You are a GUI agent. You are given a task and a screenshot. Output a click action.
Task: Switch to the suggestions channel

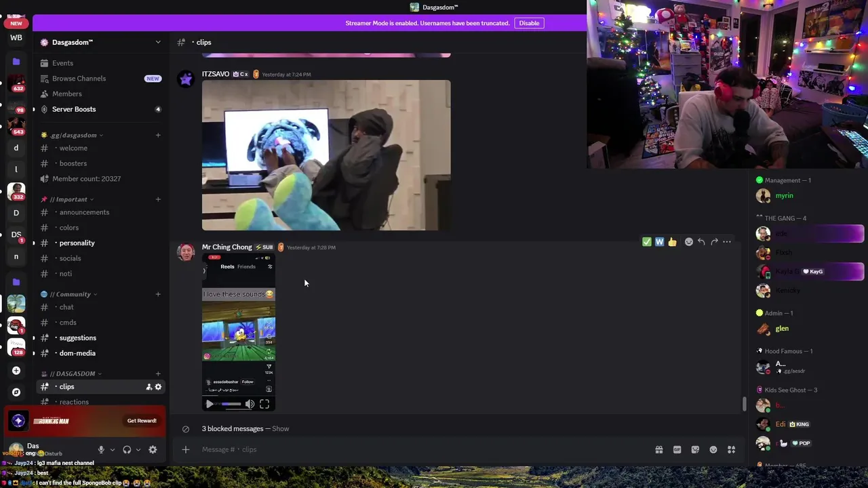point(101,338)
